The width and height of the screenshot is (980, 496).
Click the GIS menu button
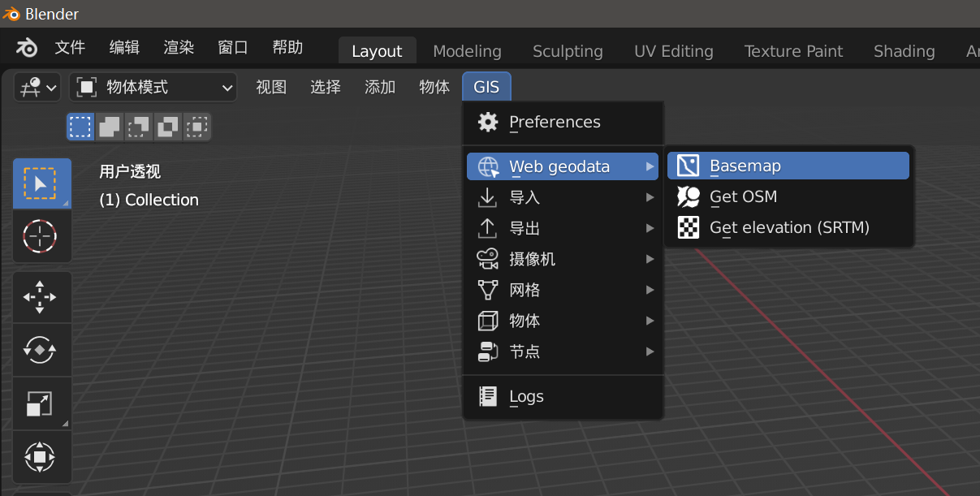pos(486,87)
